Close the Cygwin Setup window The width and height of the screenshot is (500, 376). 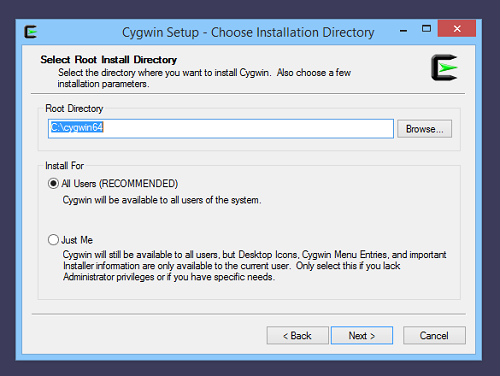click(x=457, y=29)
